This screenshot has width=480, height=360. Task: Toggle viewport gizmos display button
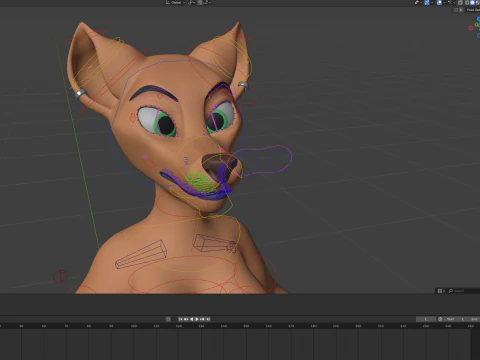[427, 2]
